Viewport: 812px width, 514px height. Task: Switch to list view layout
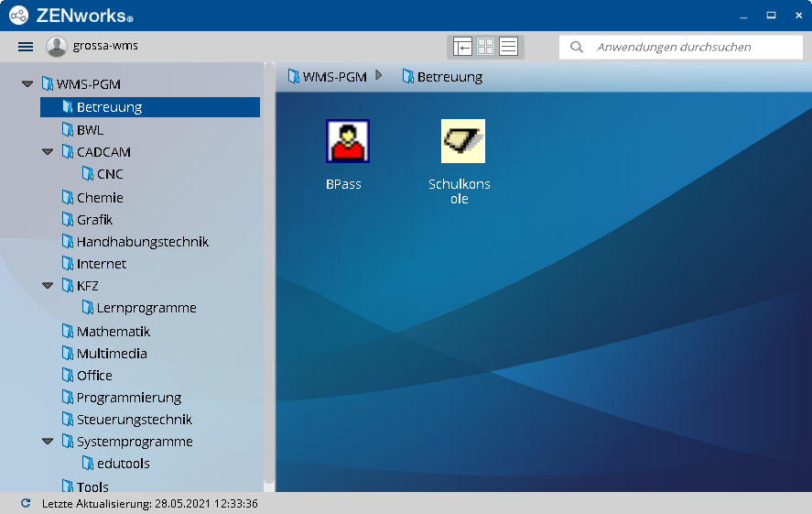coord(509,47)
